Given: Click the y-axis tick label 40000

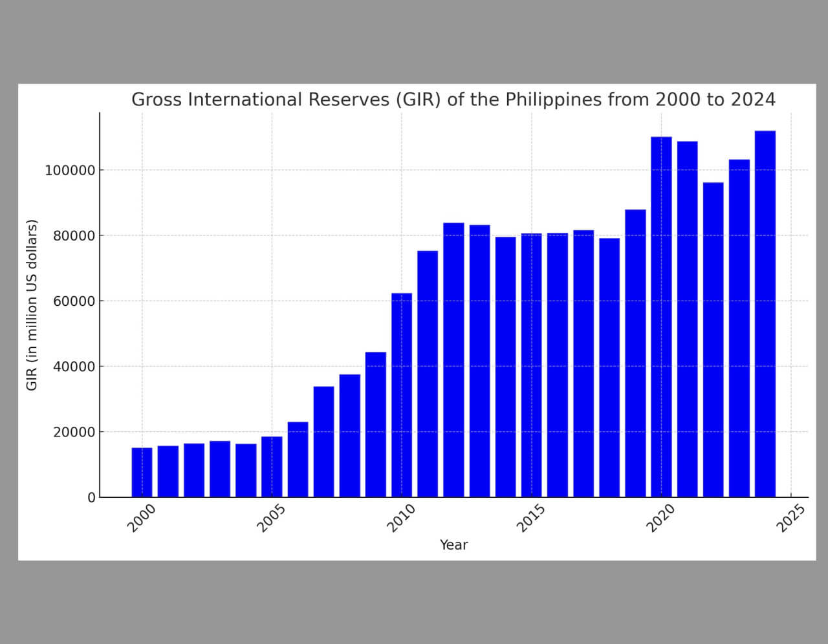Looking at the screenshot, I should point(74,367).
